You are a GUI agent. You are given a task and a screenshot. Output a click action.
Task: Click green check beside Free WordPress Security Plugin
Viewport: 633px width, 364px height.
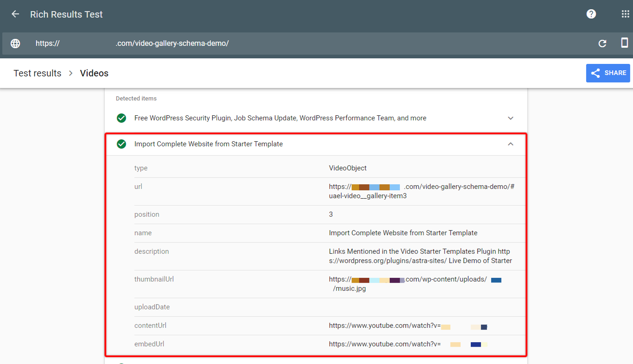click(x=121, y=118)
